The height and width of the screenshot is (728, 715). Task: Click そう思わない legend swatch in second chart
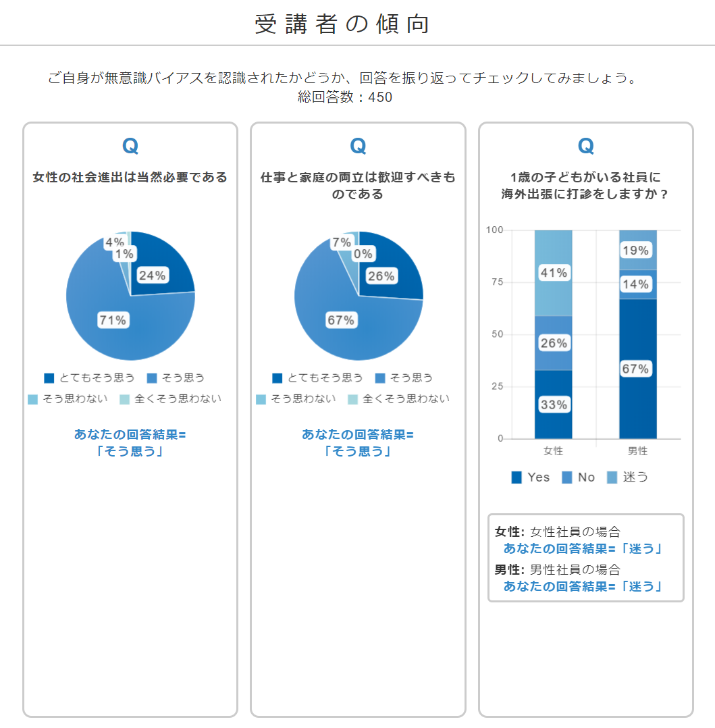[x=261, y=399]
